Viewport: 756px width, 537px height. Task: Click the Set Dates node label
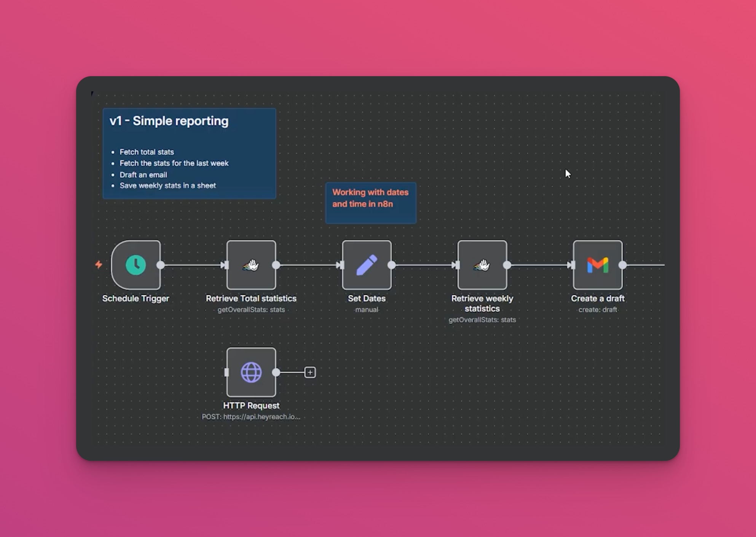[366, 299]
